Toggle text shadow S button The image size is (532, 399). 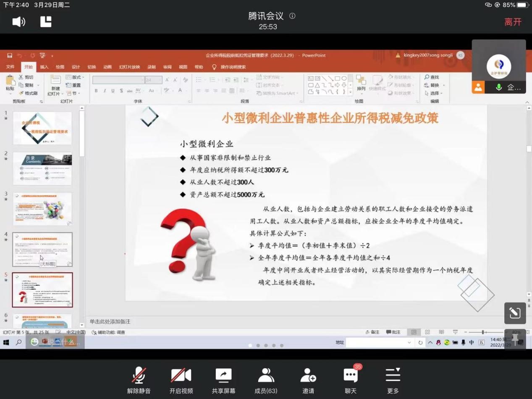121,91
